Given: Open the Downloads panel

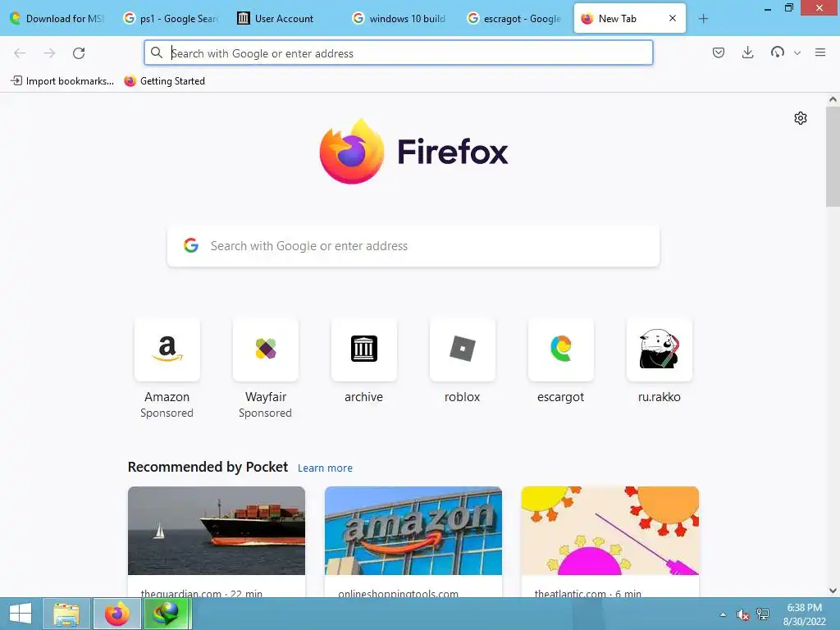Looking at the screenshot, I should pyautogui.click(x=748, y=52).
